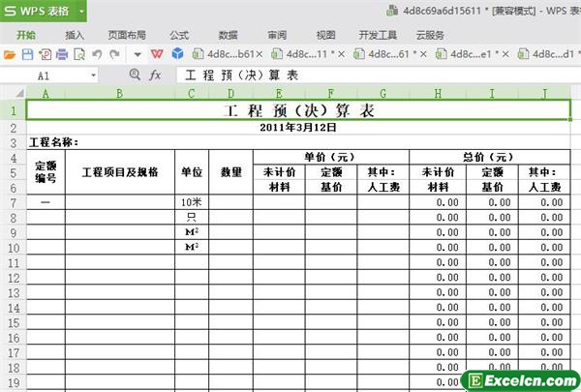Click the Redo arrow icon
581x392 pixels.
(x=114, y=55)
